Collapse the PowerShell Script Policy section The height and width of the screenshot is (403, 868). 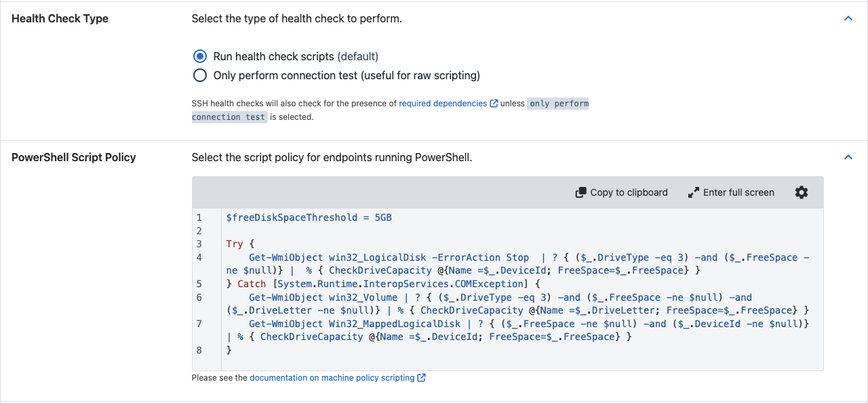click(x=848, y=157)
